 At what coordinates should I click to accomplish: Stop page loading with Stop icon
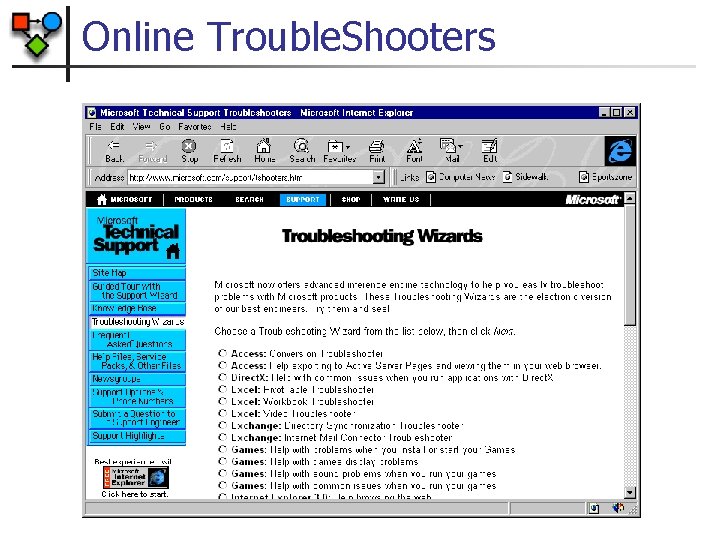pos(189,152)
